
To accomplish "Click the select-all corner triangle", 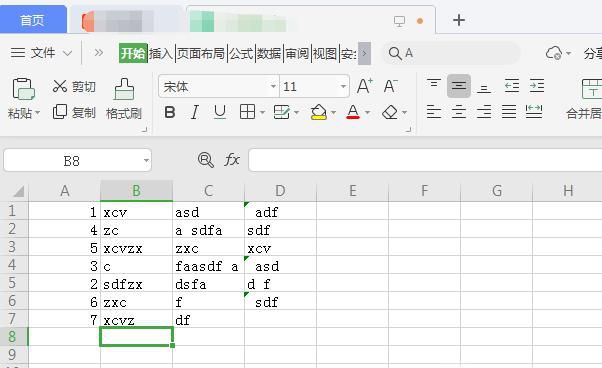I will tap(18, 191).
